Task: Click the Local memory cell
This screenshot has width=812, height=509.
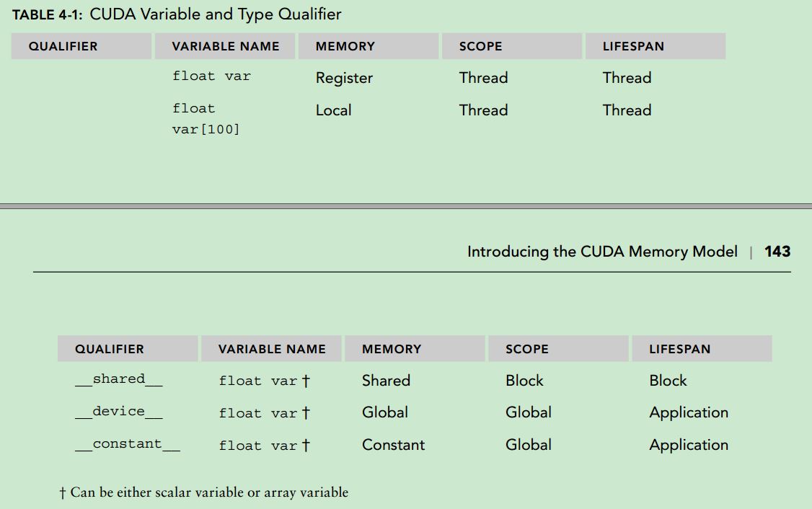Action: [333, 110]
